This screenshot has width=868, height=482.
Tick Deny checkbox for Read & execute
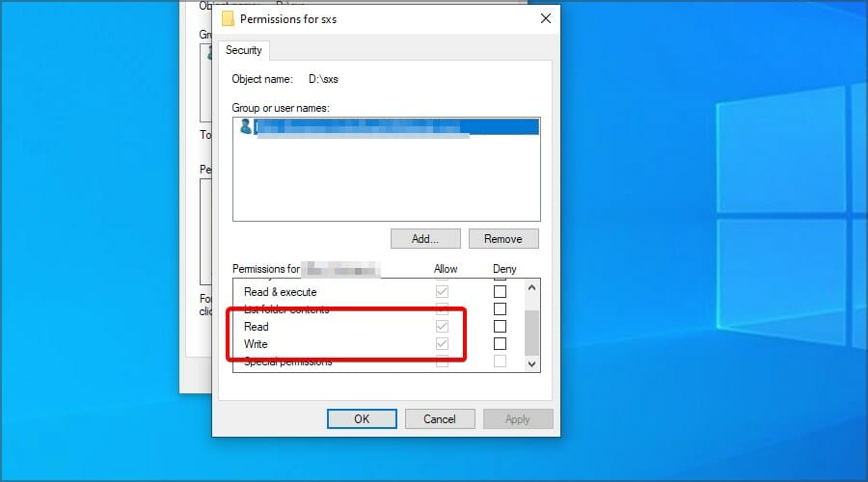coord(500,291)
